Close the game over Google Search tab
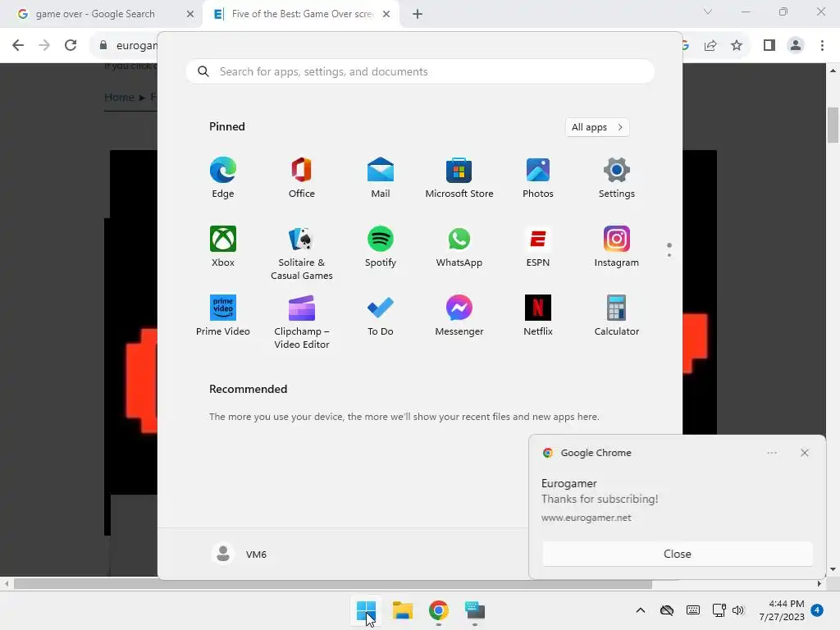This screenshot has height=630, width=840. point(190,14)
